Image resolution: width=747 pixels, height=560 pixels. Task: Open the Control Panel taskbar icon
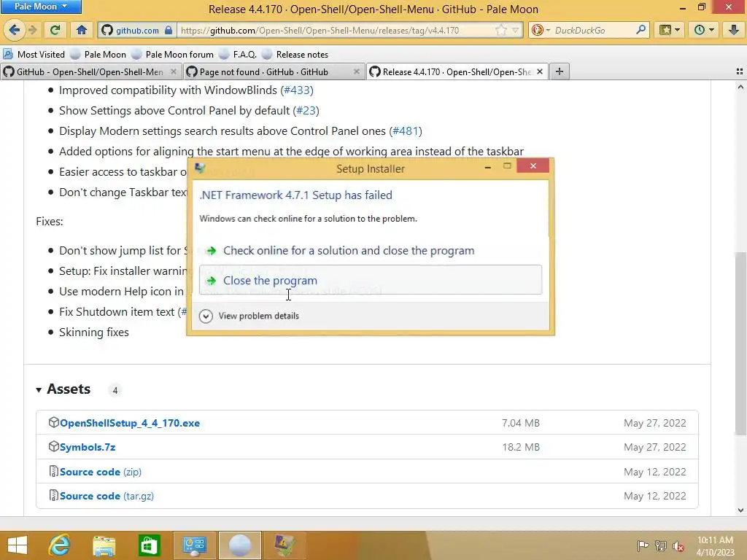tap(194, 545)
